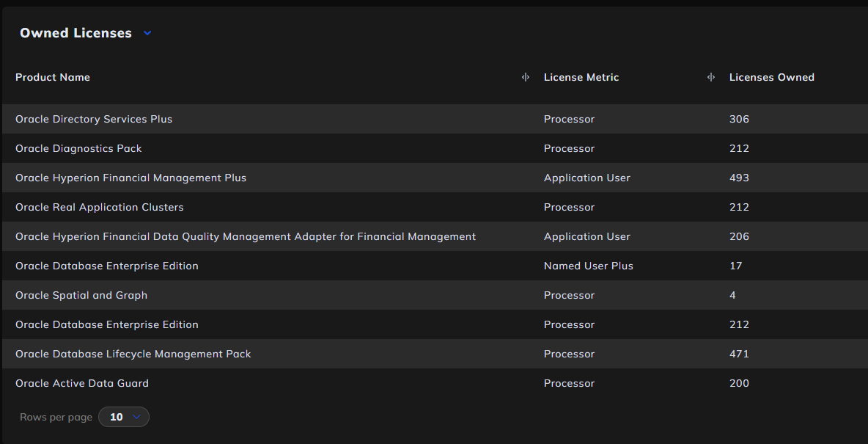868x444 pixels.
Task: Click licenses owned value 4
Action: tap(732, 296)
